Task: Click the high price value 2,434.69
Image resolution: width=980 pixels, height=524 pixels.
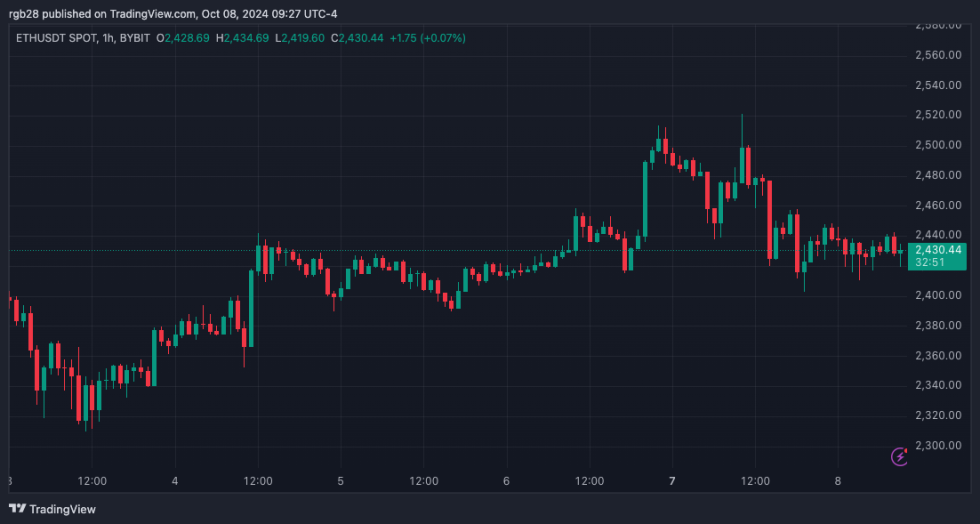Action: (249, 38)
